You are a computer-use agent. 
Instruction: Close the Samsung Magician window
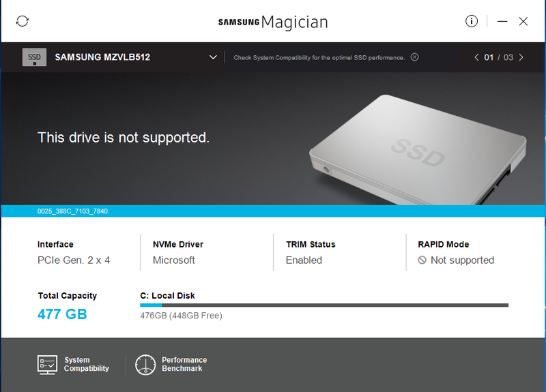pos(523,22)
